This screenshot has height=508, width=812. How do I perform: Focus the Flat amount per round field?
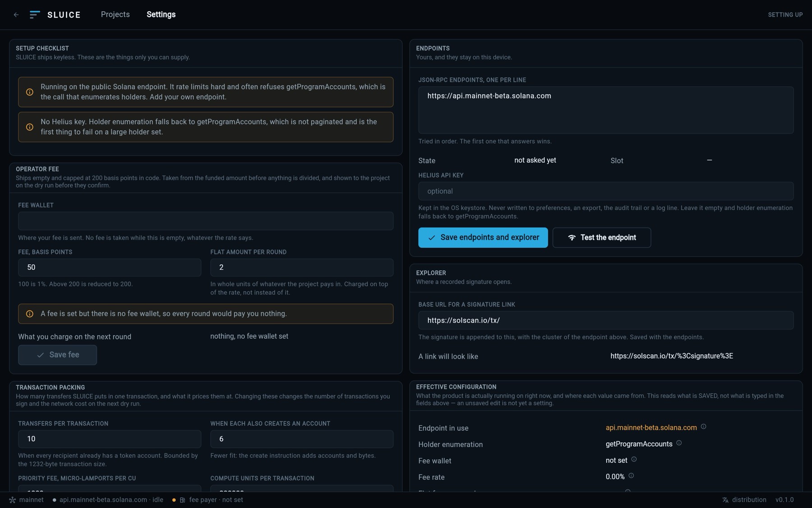coord(302,267)
